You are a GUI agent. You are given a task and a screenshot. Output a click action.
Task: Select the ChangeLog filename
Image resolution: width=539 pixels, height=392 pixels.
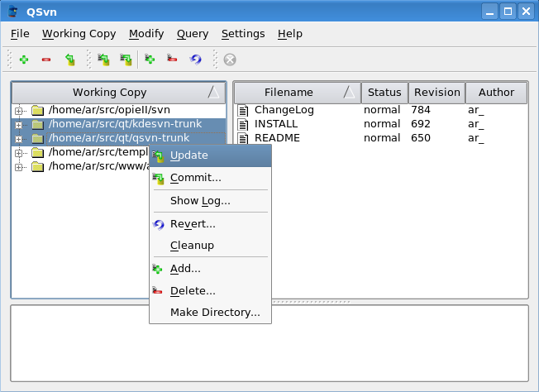pos(284,110)
